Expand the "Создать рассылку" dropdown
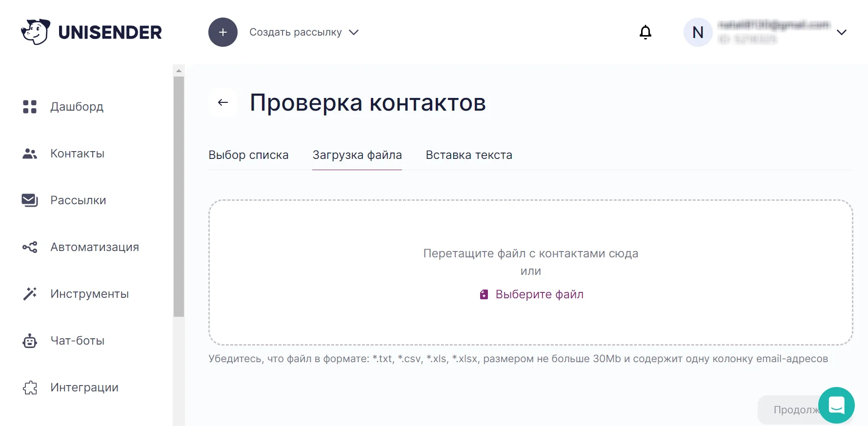Screen dimensions: 868x426 pos(354,32)
